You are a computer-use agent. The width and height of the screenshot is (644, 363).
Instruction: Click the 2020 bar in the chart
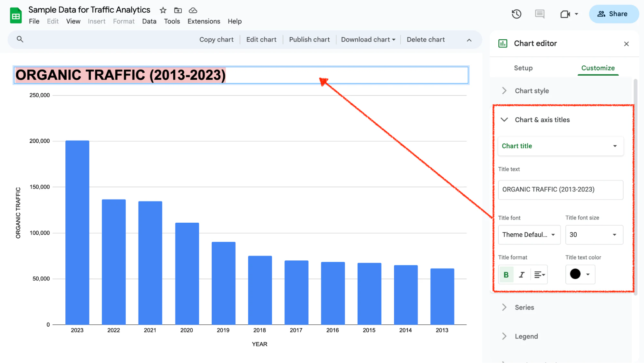coord(187,274)
